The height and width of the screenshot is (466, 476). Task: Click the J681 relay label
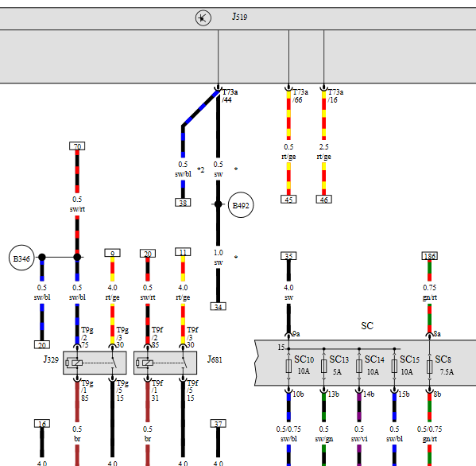click(x=215, y=359)
